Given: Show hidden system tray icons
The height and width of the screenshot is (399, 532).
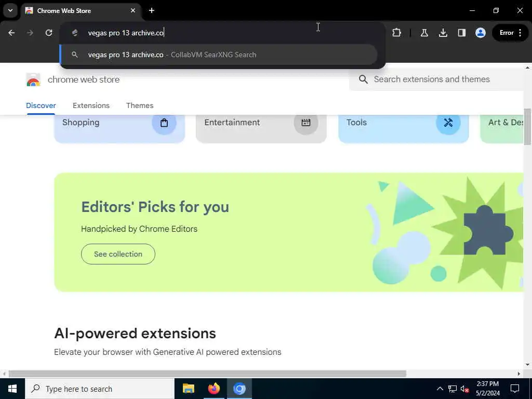Looking at the screenshot, I should click(x=440, y=389).
